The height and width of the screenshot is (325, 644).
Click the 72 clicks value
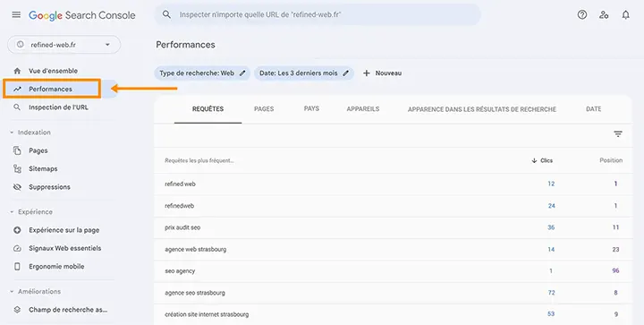pyautogui.click(x=551, y=293)
